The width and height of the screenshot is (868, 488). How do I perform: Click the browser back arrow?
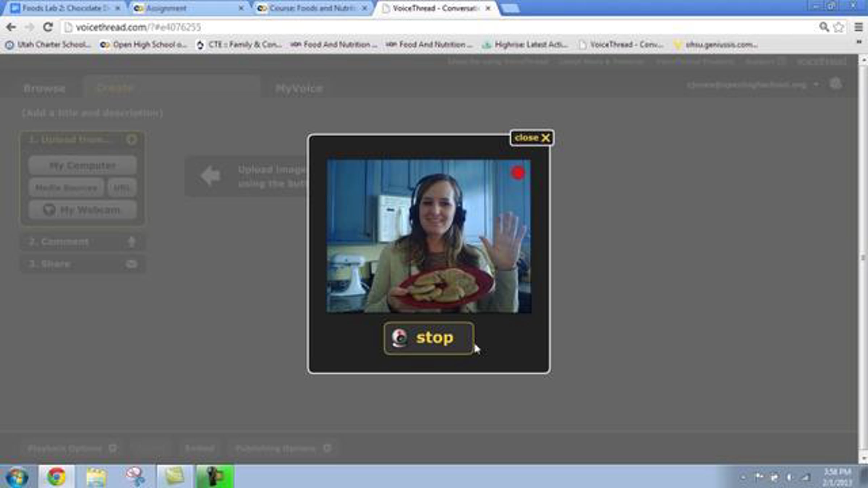11,27
